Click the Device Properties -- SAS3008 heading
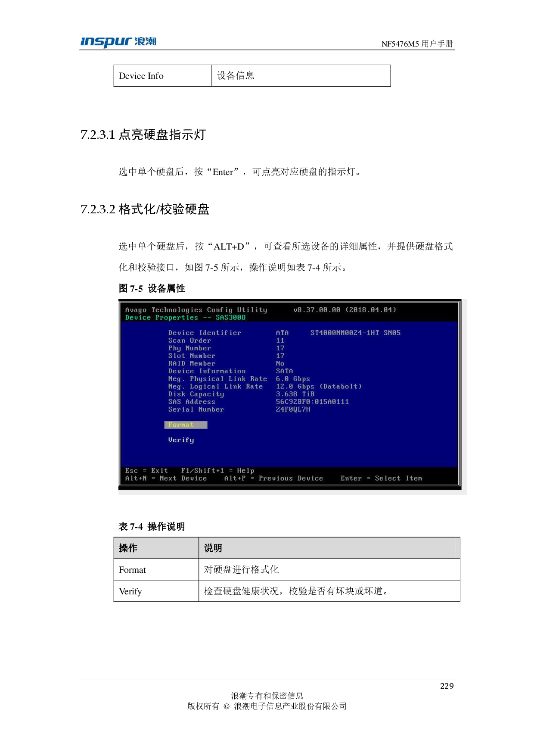The width and height of the screenshot is (534, 756). pos(185,318)
